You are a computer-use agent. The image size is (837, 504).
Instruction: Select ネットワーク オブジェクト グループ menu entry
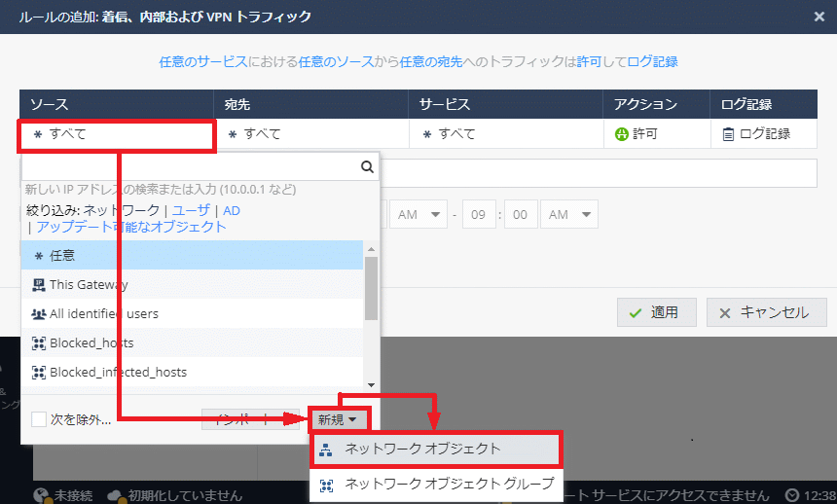tap(449, 484)
